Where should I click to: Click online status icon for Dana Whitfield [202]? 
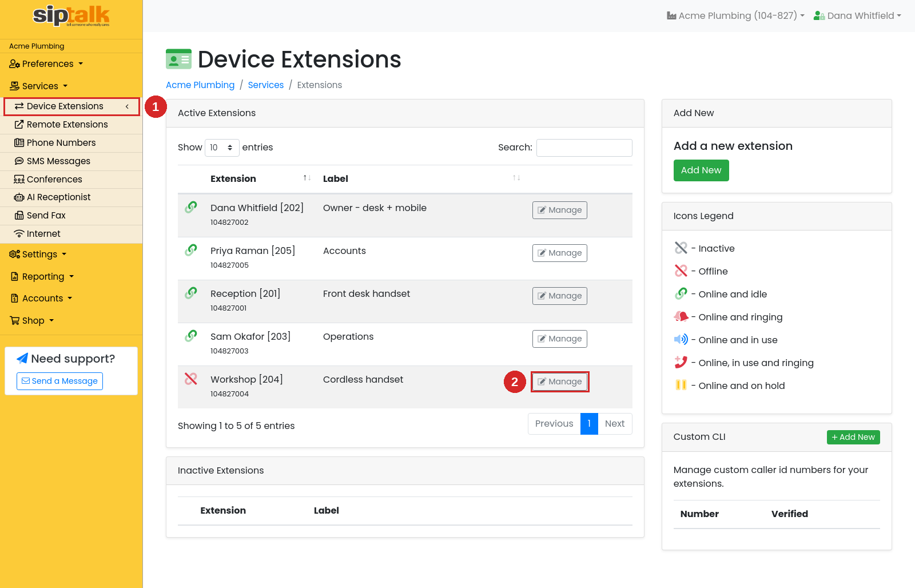point(191,207)
